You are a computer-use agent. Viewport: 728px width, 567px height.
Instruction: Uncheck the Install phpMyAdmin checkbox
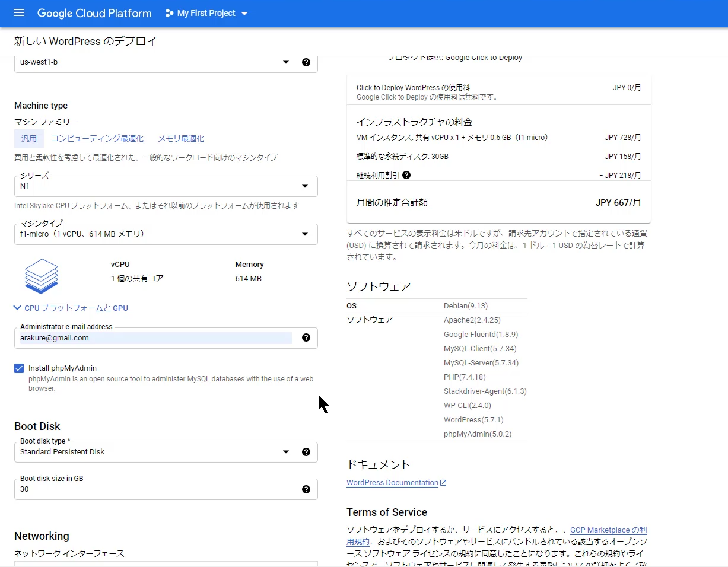(x=19, y=368)
